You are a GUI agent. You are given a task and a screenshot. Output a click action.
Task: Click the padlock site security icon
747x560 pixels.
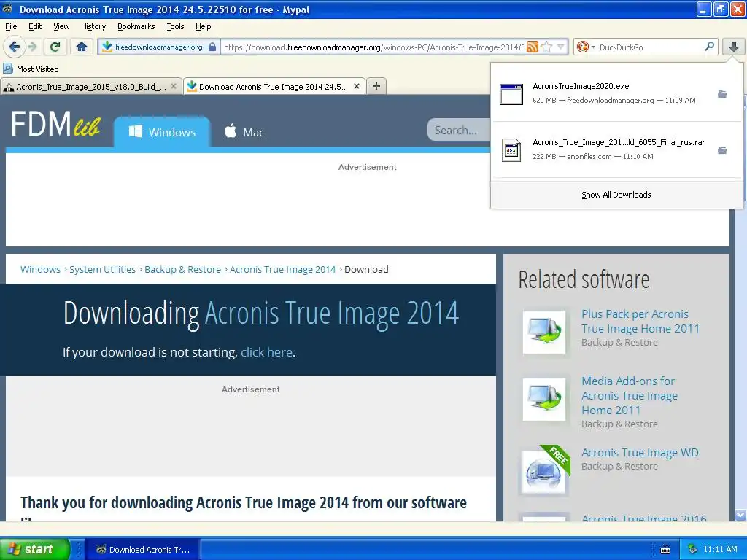[212, 47]
